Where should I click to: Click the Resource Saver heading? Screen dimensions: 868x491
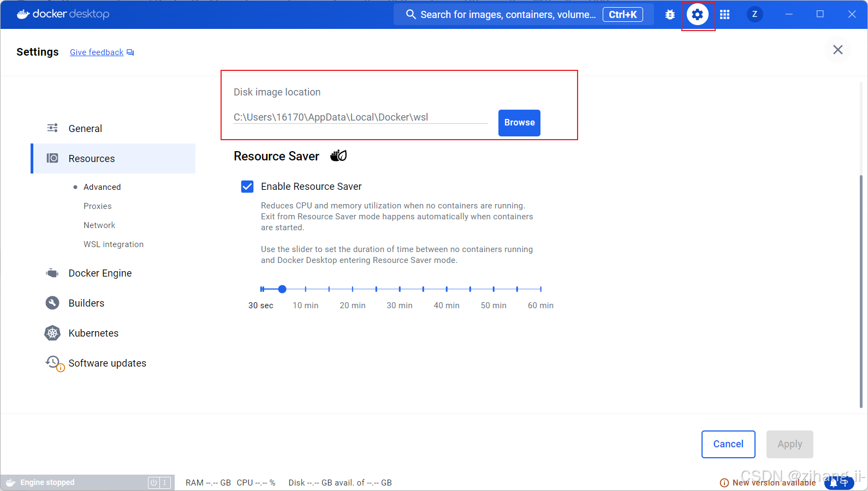[x=276, y=156]
